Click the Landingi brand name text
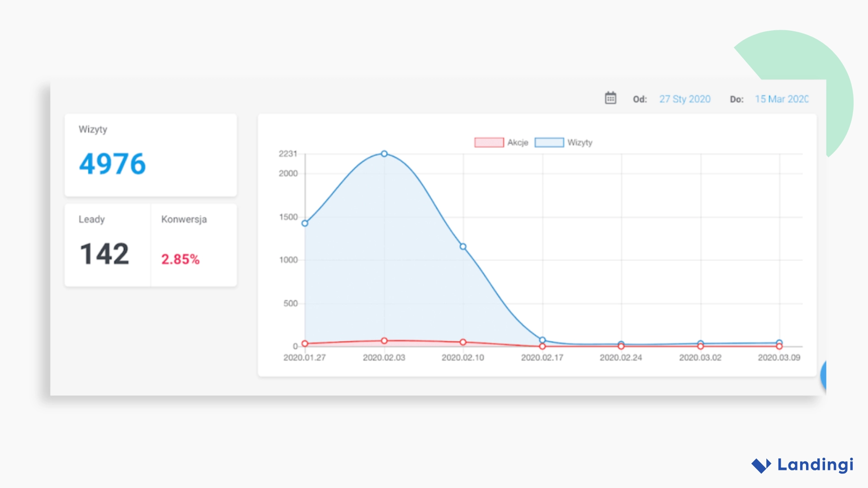This screenshot has width=868, height=488. (x=815, y=465)
